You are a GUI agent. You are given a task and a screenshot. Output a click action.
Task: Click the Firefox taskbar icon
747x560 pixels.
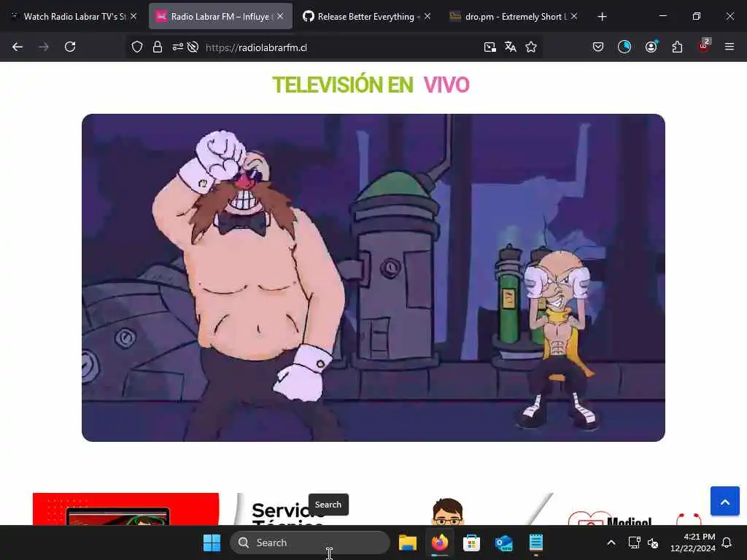click(x=440, y=542)
